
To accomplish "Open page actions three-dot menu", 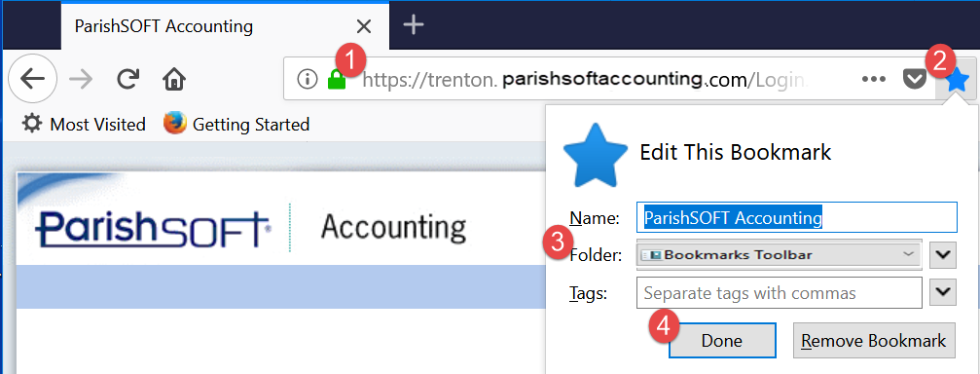I will [x=874, y=79].
